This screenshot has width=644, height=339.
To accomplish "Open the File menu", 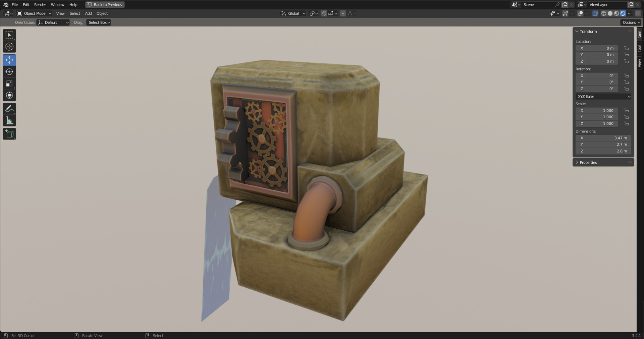I will click(15, 5).
